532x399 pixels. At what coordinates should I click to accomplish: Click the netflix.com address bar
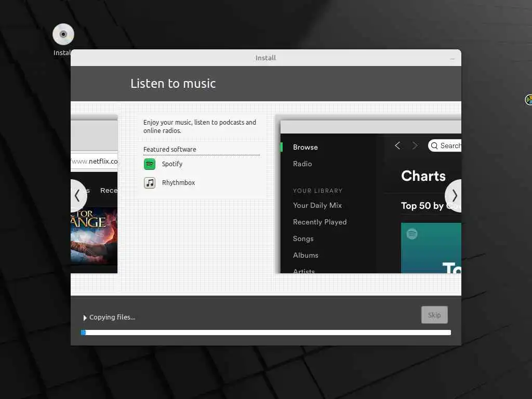coord(95,161)
